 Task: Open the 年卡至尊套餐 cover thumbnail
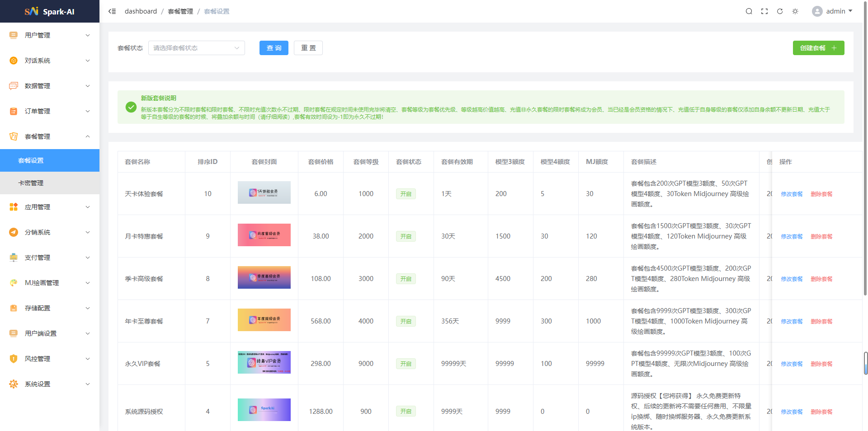(x=264, y=320)
